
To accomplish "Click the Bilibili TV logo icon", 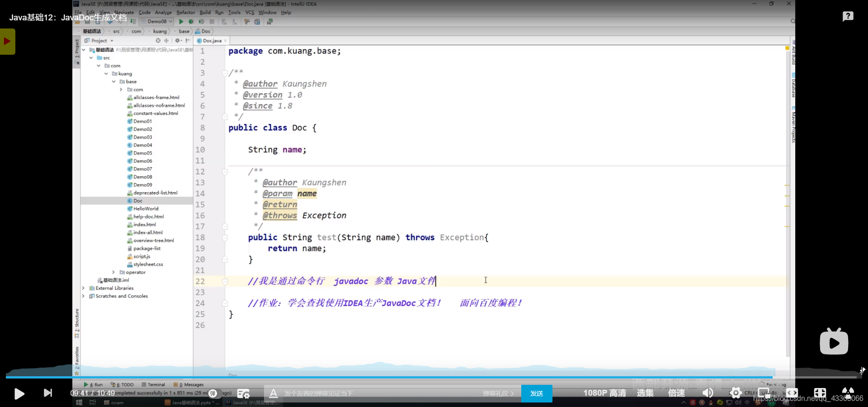I will click(x=834, y=341).
